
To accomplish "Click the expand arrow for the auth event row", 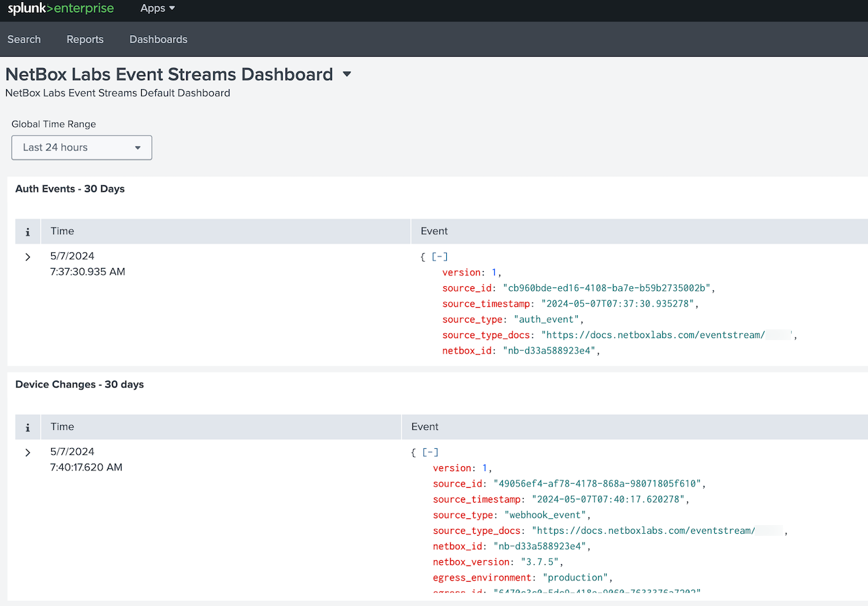I will point(27,256).
